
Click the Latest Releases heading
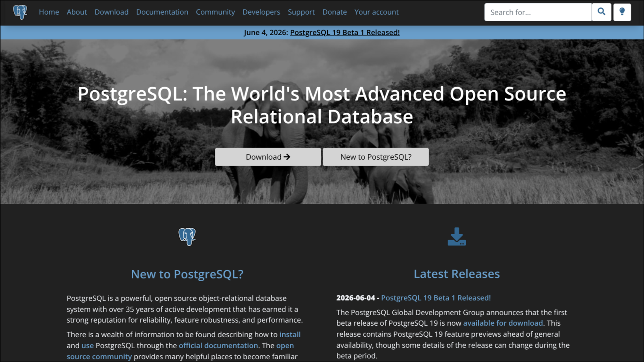(x=457, y=274)
